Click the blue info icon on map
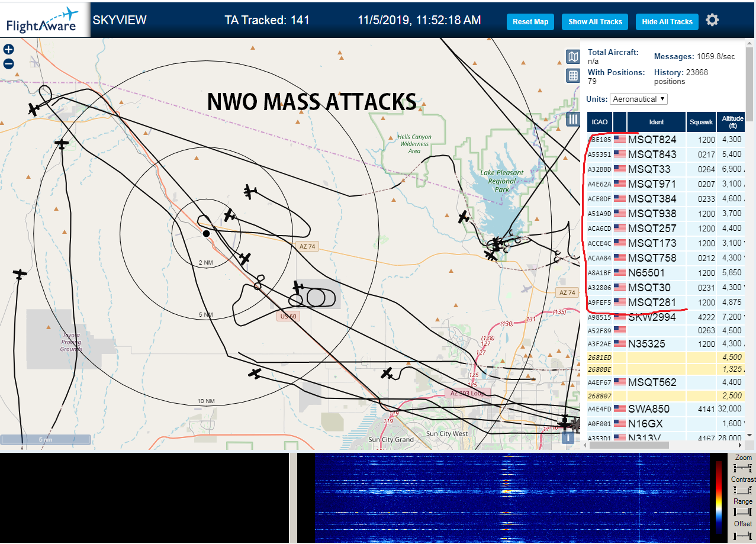The width and height of the screenshot is (756, 544). 568,438
